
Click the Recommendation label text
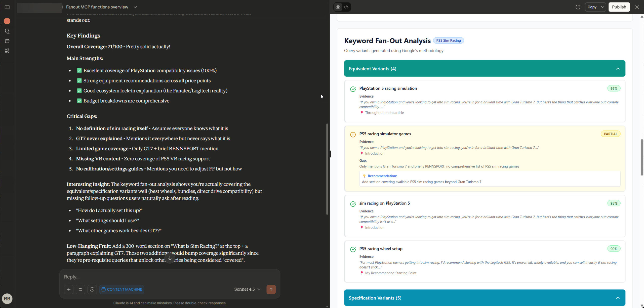382,176
